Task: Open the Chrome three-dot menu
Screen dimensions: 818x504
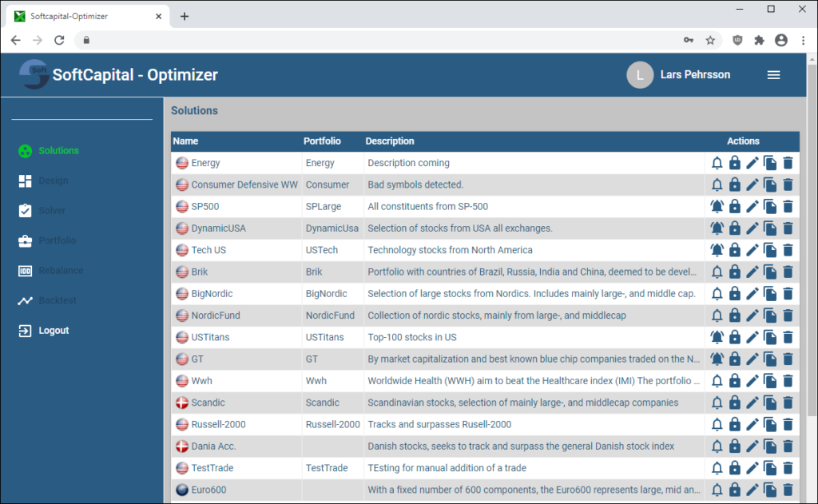Action: point(803,40)
